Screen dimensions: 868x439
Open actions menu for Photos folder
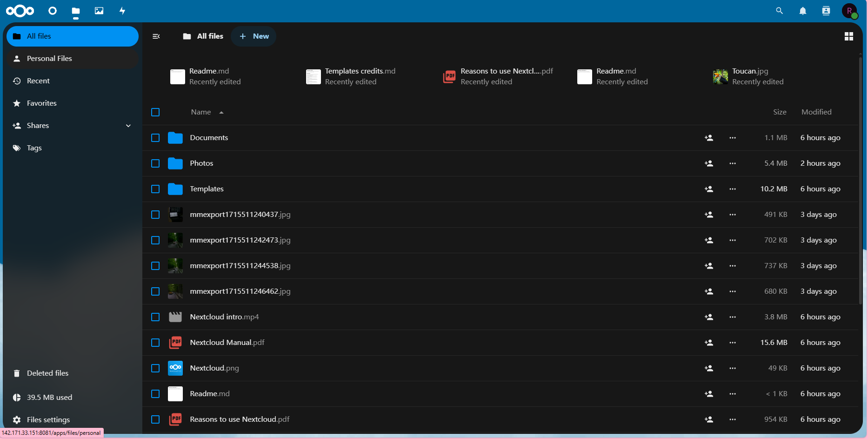coord(733,163)
